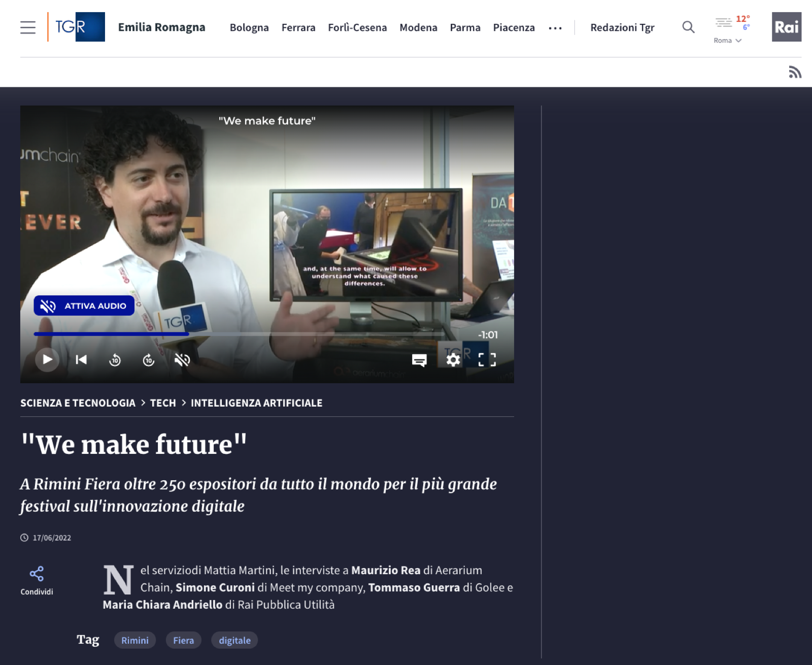Open the Tech breadcrumb
812x665 pixels.
pyautogui.click(x=163, y=403)
